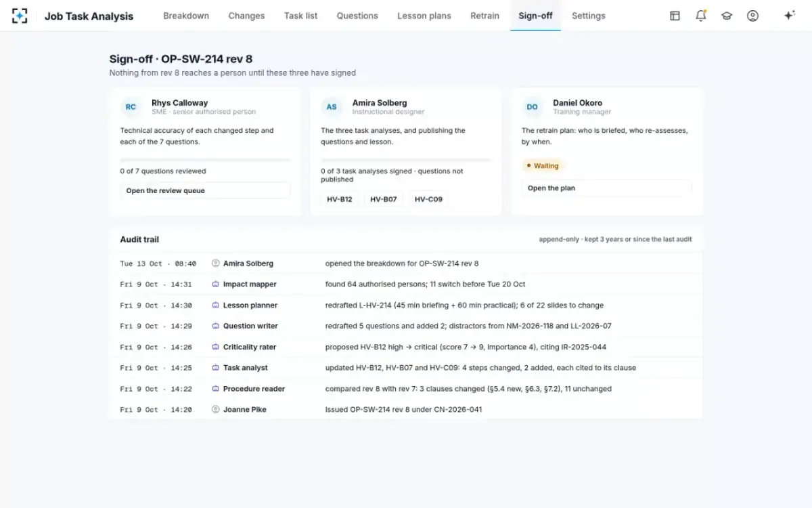Click "redrafted L-HV-214" audit entry text
This screenshot has height=508, width=812.
464,305
